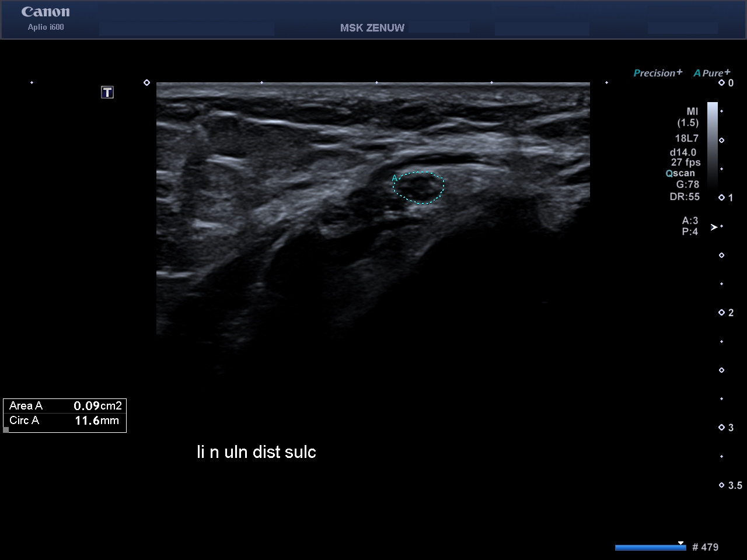
Task: Click the dotted nerve trace outline
Action: click(x=444, y=187)
